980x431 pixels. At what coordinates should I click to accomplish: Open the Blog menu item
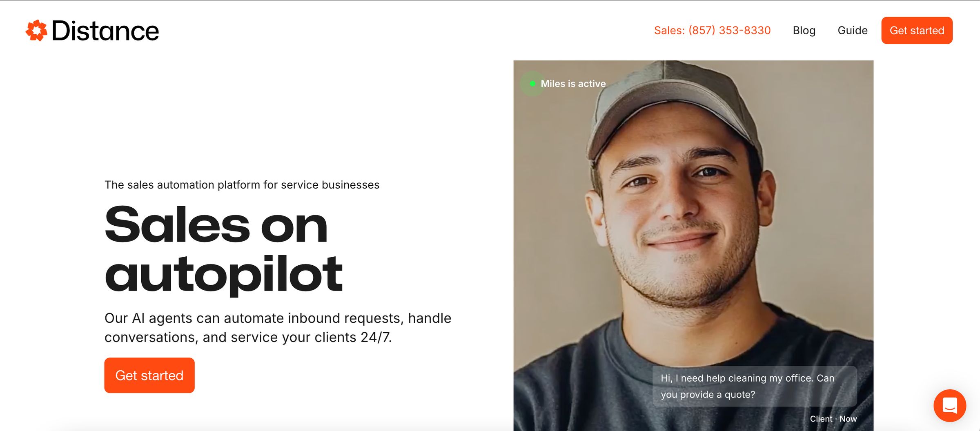[804, 31]
